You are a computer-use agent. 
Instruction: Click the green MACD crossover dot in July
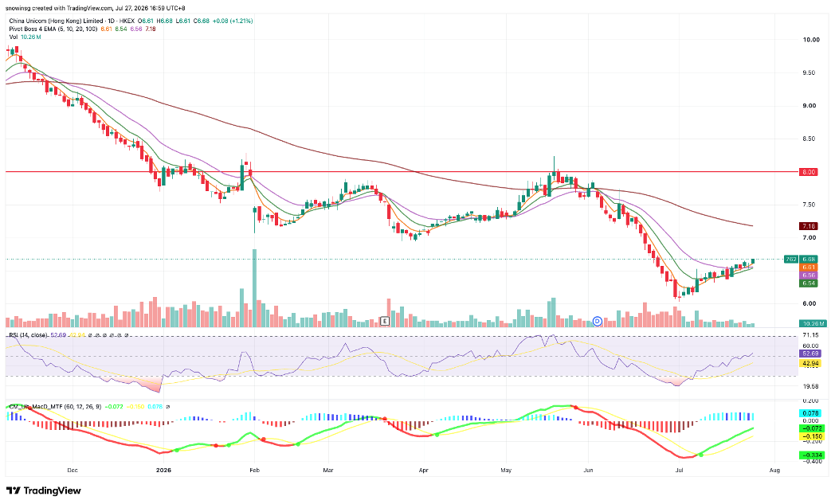700,455
